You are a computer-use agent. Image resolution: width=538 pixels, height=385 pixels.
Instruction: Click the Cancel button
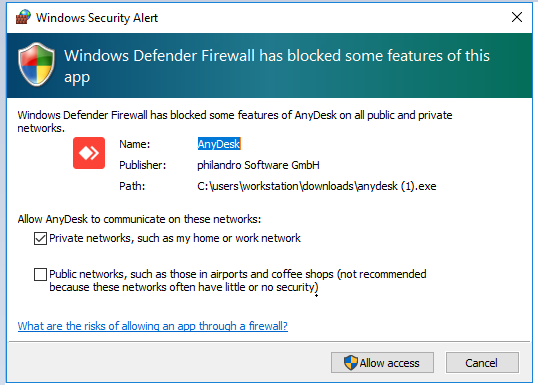482,363
